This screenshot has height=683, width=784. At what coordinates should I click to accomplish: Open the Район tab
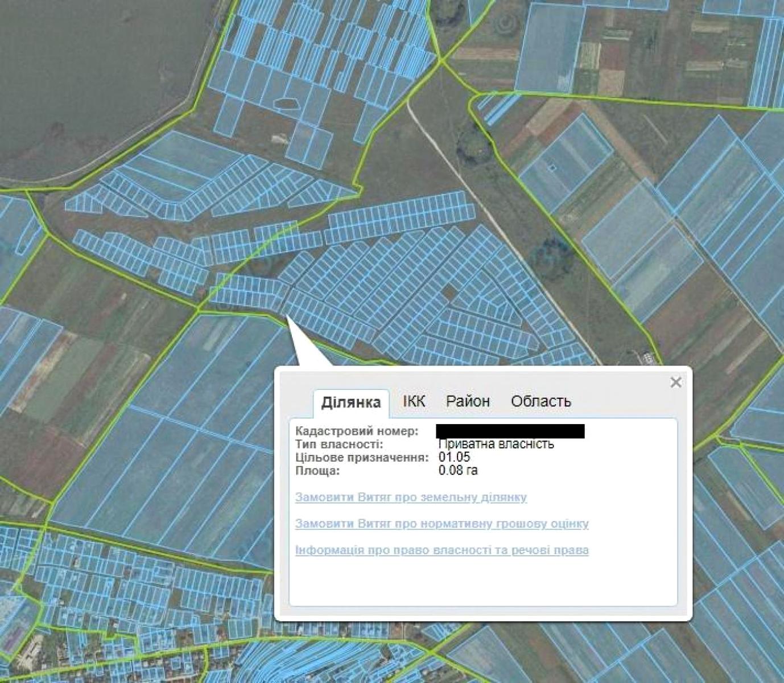tap(467, 401)
